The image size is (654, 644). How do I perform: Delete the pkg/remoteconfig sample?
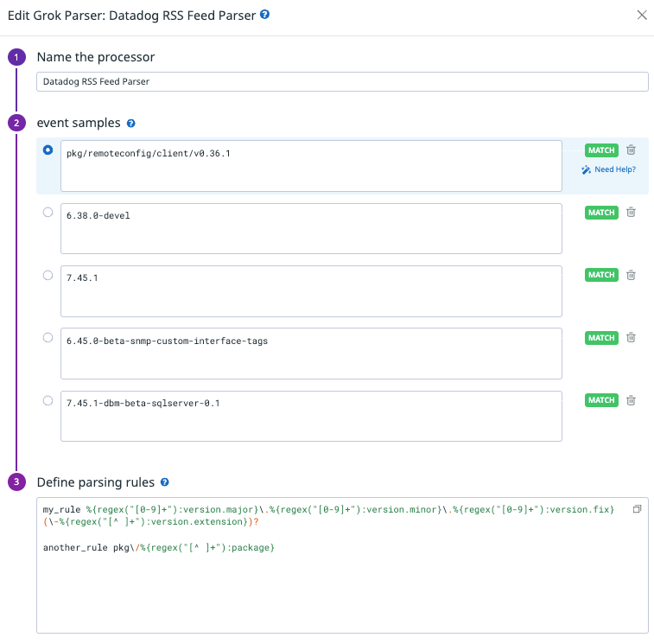[631, 150]
